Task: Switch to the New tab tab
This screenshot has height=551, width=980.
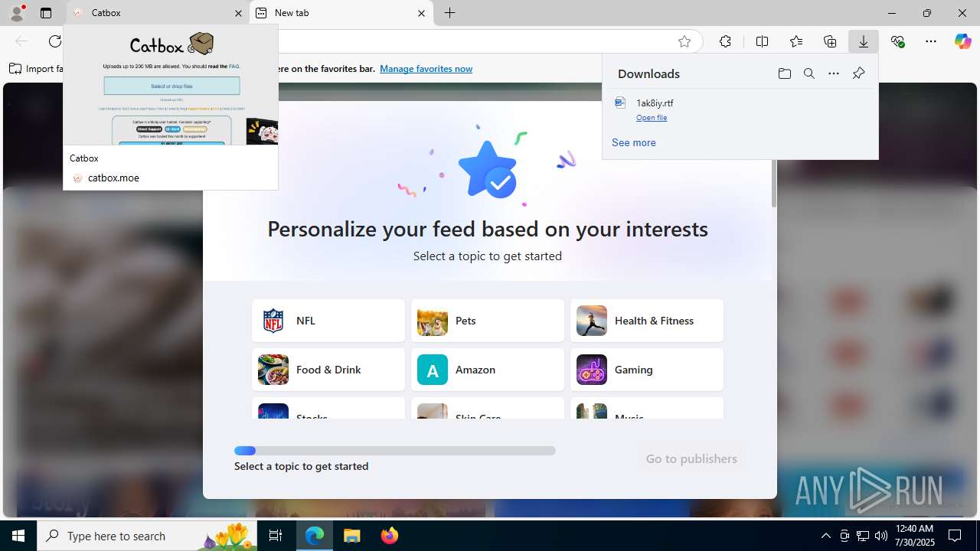Action: (341, 13)
